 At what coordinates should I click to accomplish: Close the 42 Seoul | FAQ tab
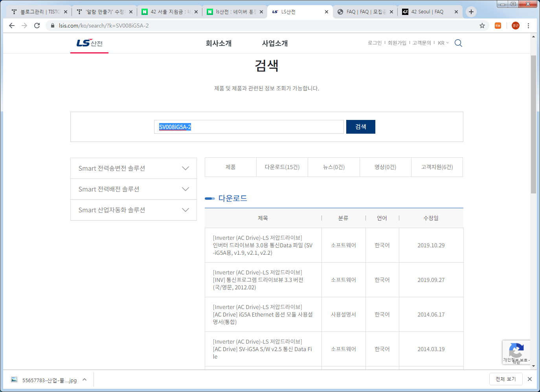[456, 12]
